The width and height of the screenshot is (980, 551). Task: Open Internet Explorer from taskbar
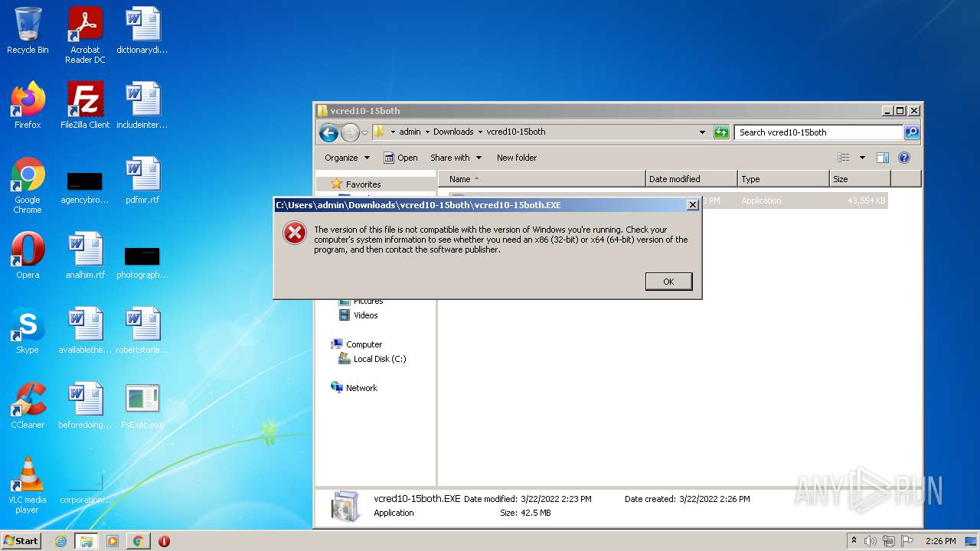coord(60,541)
